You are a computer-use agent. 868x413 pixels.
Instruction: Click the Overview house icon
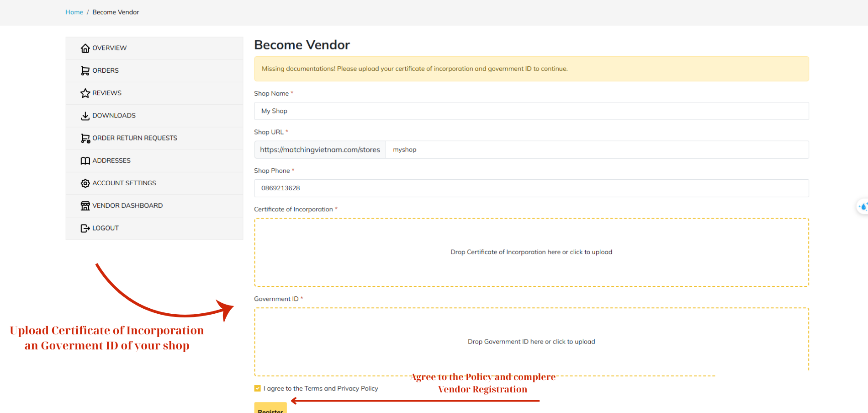click(85, 48)
